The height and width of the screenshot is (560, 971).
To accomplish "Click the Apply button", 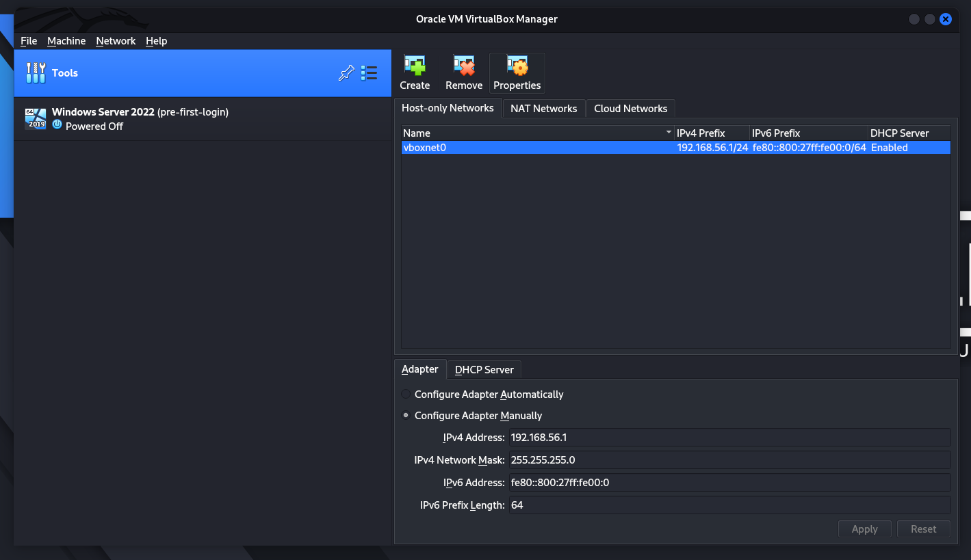I will click(x=864, y=529).
